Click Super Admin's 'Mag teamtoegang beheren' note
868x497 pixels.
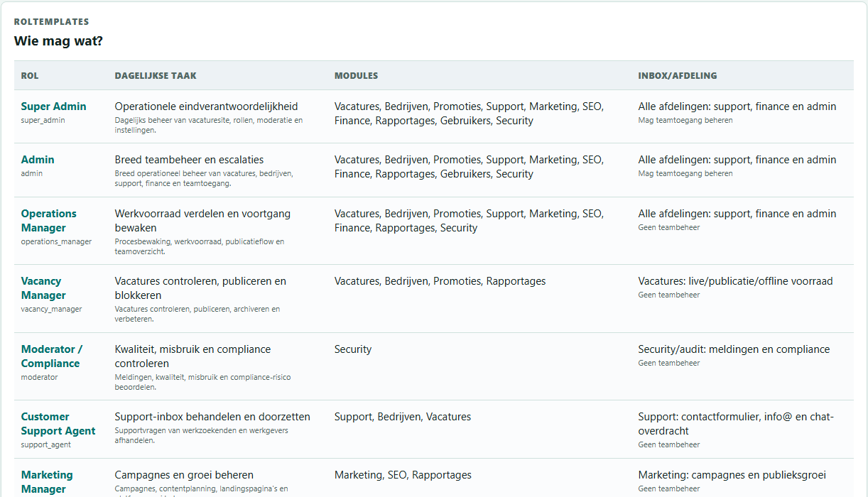[685, 120]
